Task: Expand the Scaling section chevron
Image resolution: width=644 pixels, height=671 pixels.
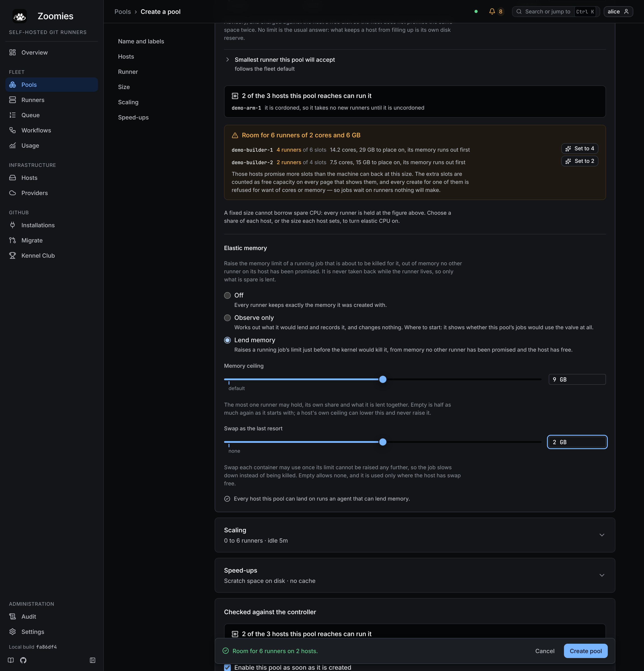Action: [602, 535]
